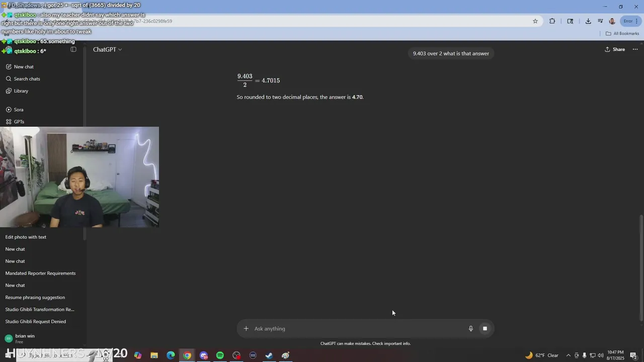644x362 pixels.
Task: Open the media controls icon in Chrome toolbar
Action: point(600,21)
